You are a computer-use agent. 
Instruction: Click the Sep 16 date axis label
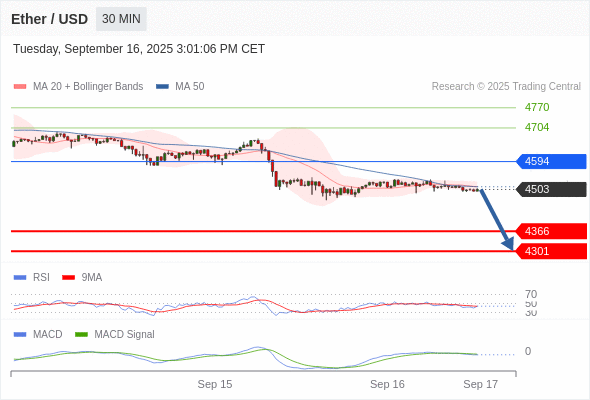[x=387, y=384]
